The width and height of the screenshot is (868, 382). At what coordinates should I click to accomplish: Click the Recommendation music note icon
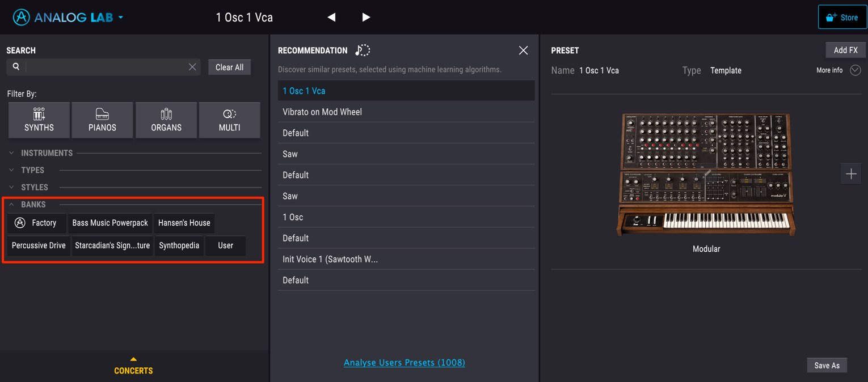click(363, 50)
